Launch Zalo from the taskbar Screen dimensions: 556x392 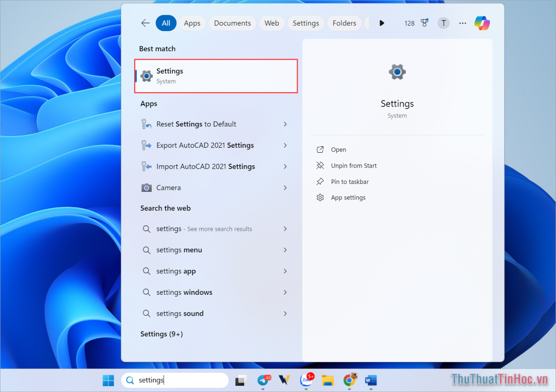[306, 380]
